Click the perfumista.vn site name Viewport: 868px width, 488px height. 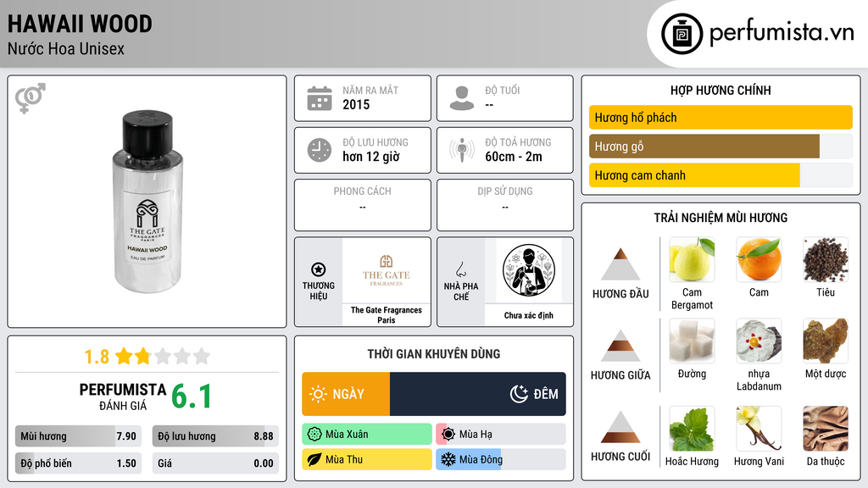(782, 32)
